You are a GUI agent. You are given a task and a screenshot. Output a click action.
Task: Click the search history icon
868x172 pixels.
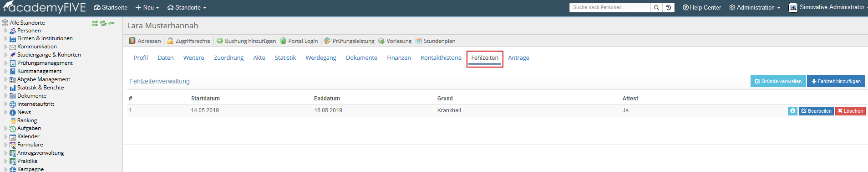coord(668,7)
